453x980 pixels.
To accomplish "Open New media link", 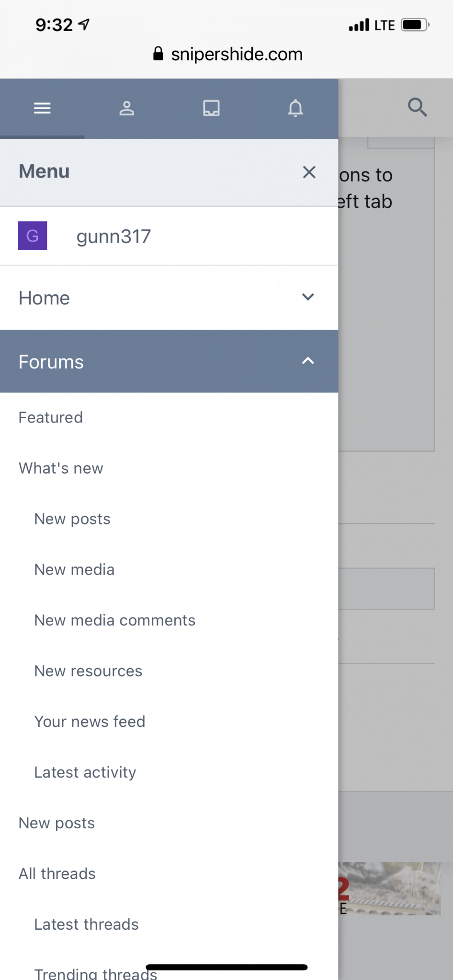I will 74,569.
